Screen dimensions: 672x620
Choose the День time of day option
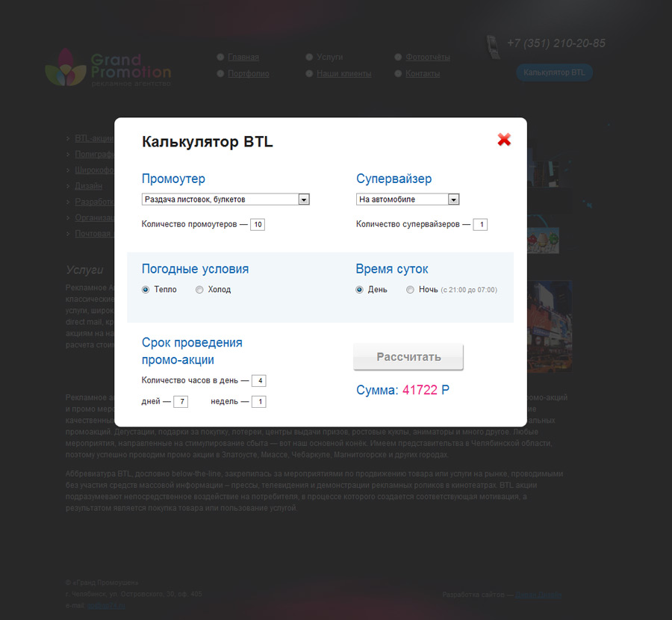(359, 290)
